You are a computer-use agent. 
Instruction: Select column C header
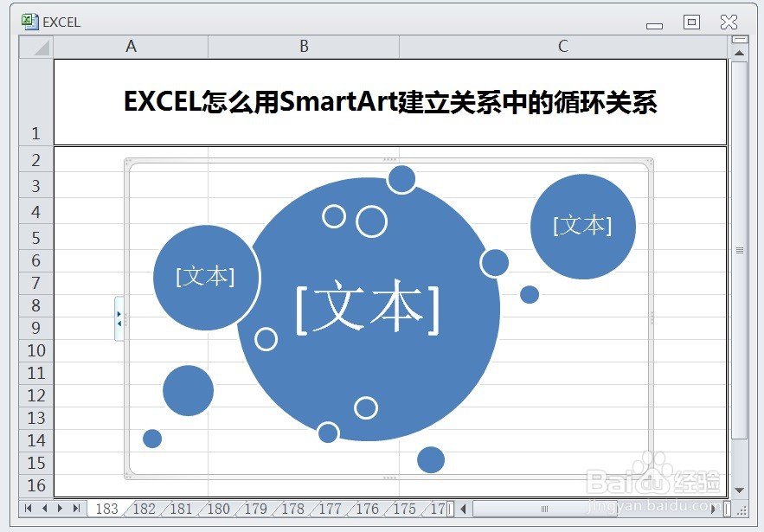pyautogui.click(x=562, y=47)
